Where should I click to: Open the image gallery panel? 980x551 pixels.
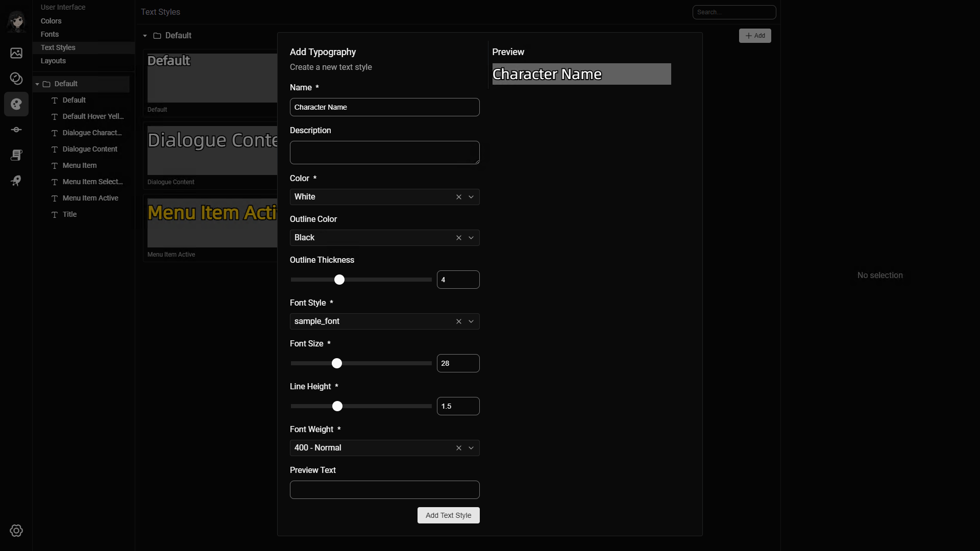click(x=16, y=53)
